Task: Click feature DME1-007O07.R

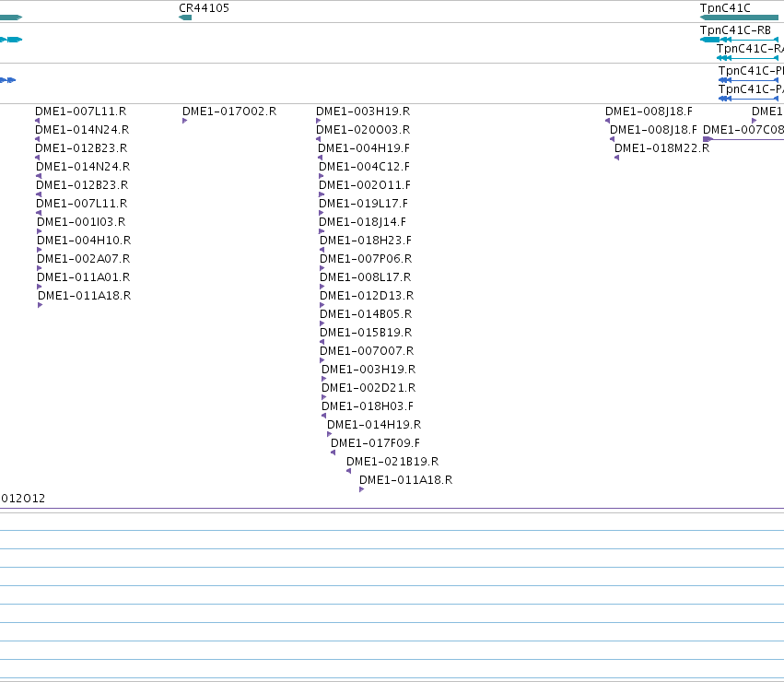Action: [367, 351]
